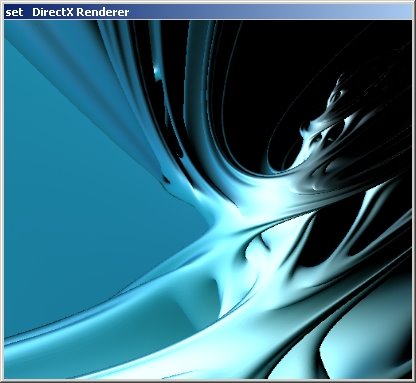Click the empty right side of title bar

270,12
